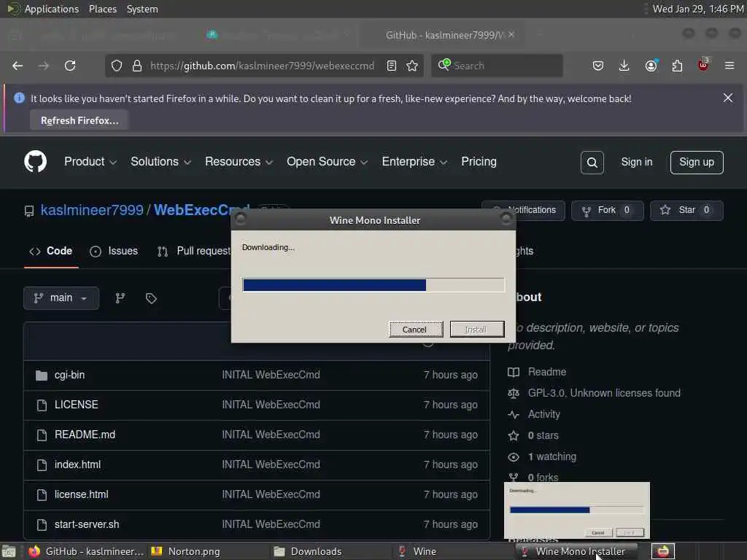Open the Places menu

(103, 9)
